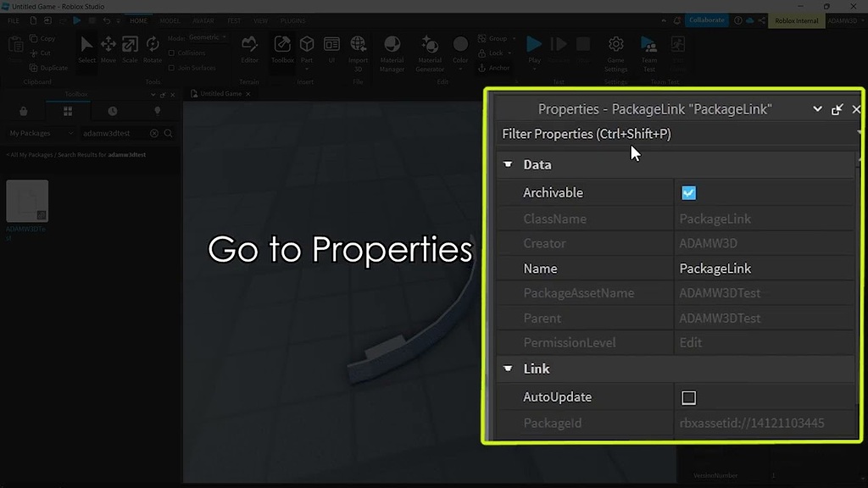Enable AutoUpdate for the PackageLink
The width and height of the screenshot is (868, 488).
(688, 396)
